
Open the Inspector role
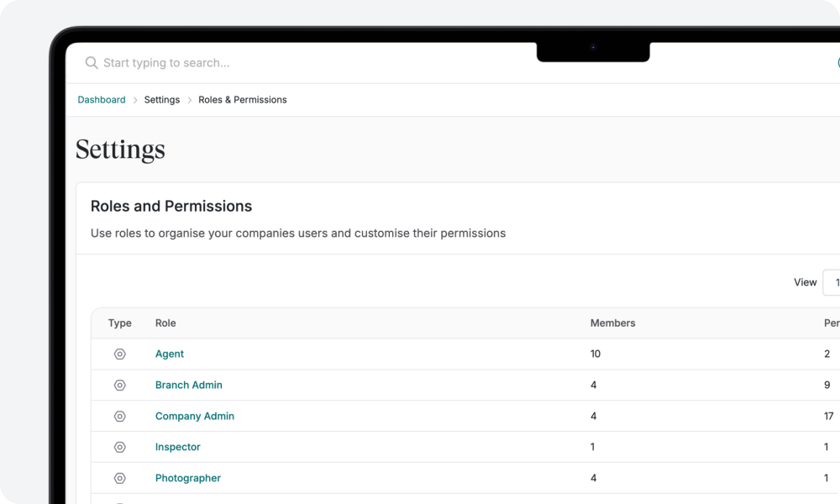178,447
